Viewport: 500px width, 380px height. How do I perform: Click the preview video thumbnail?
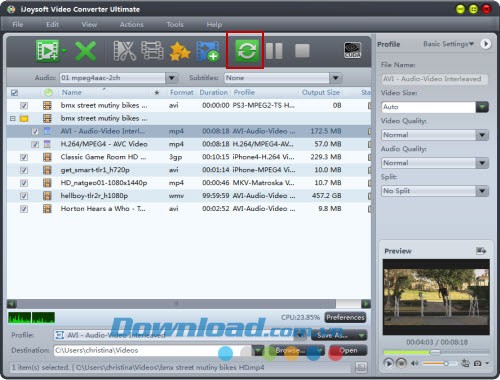point(436,297)
